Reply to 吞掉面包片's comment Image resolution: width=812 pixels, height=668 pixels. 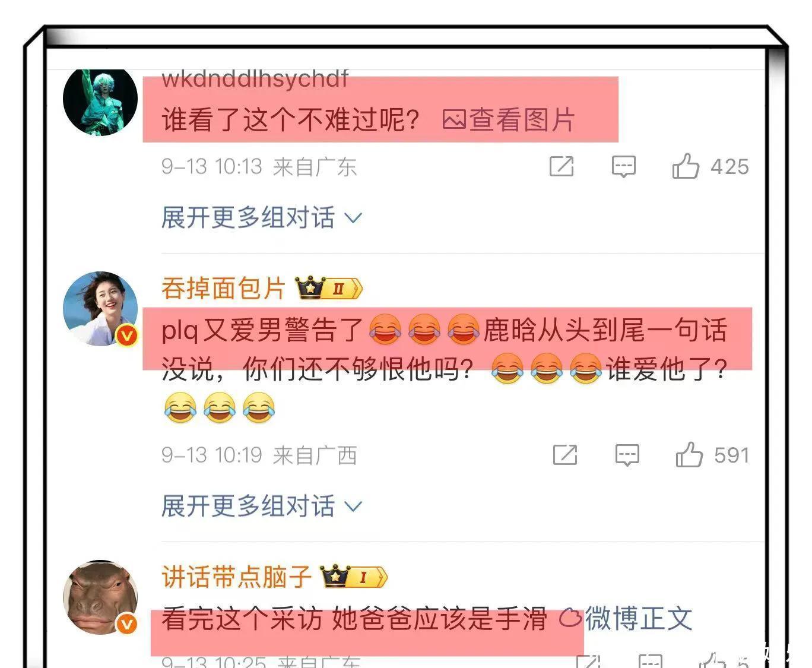coord(627,455)
